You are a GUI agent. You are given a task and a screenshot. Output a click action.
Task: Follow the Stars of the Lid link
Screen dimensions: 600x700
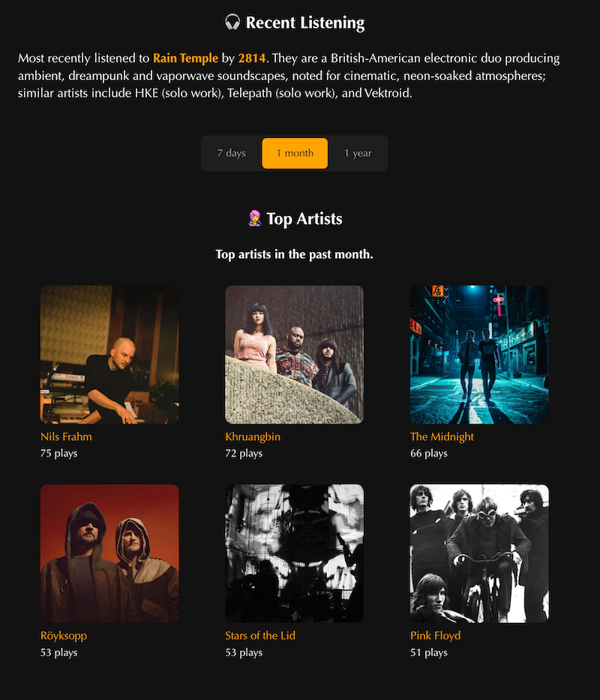[x=260, y=636]
